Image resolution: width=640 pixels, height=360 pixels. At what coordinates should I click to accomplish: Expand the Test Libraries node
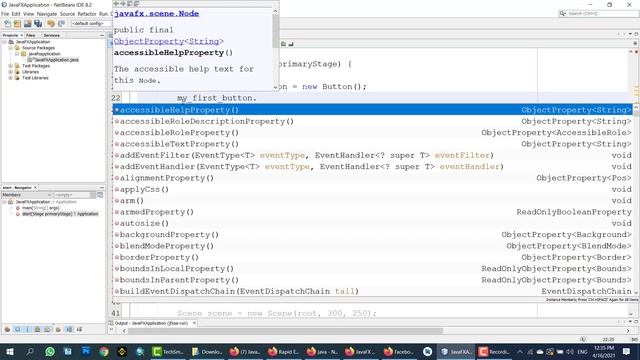11,78
